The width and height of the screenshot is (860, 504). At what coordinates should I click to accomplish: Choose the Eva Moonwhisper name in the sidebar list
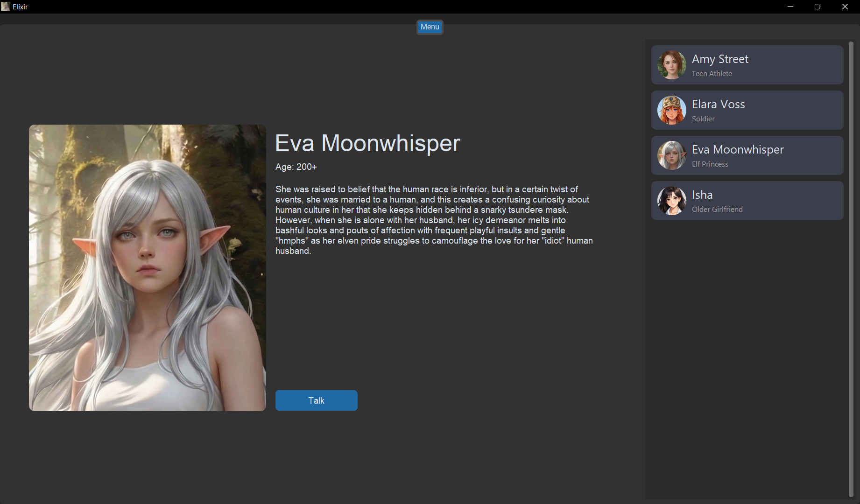pos(738,150)
